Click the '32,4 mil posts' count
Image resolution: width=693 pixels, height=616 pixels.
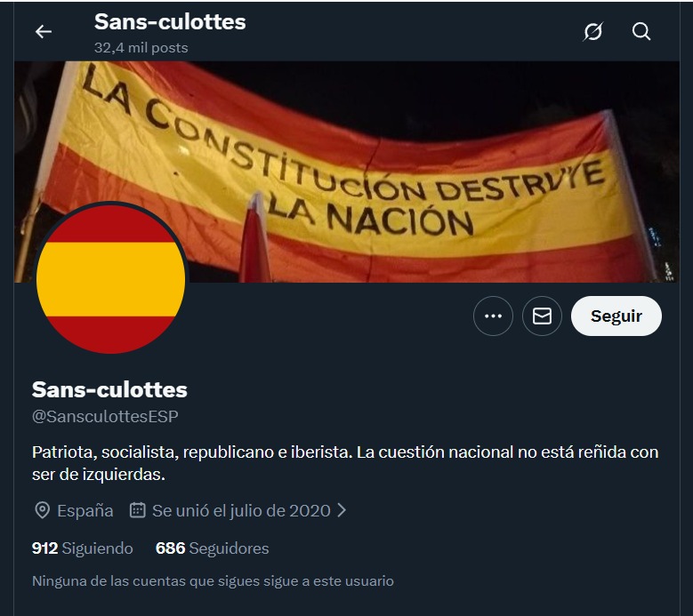[141, 48]
